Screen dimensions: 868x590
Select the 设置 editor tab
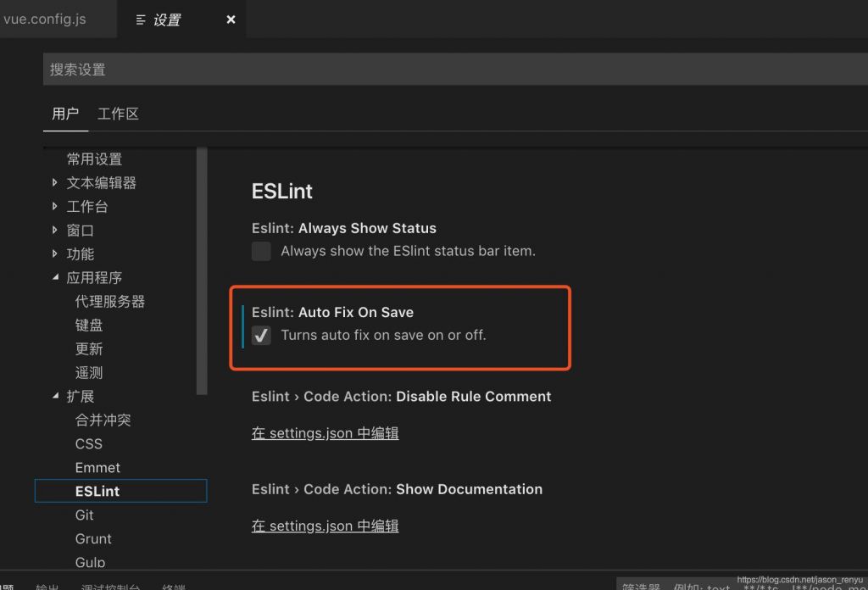181,19
